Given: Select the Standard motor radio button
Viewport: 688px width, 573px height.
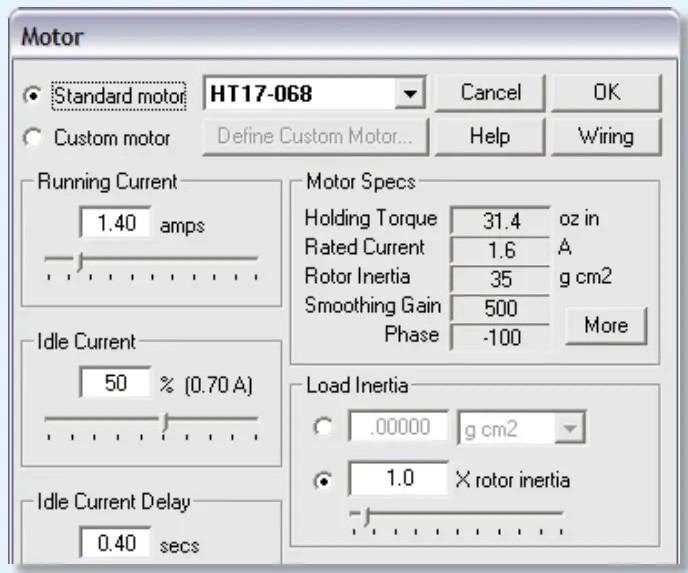Looking at the screenshot, I should 33,95.
